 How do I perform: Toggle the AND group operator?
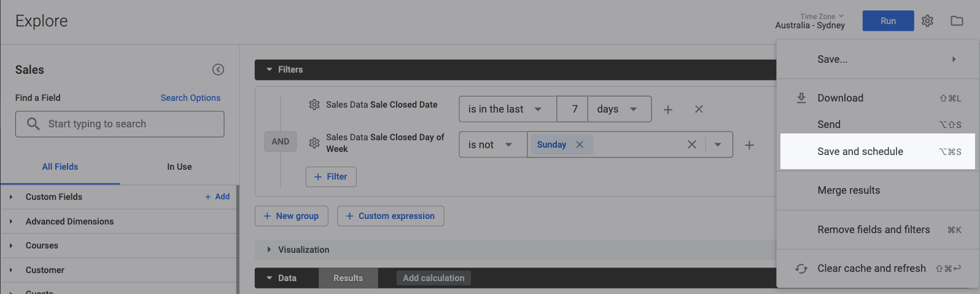281,141
